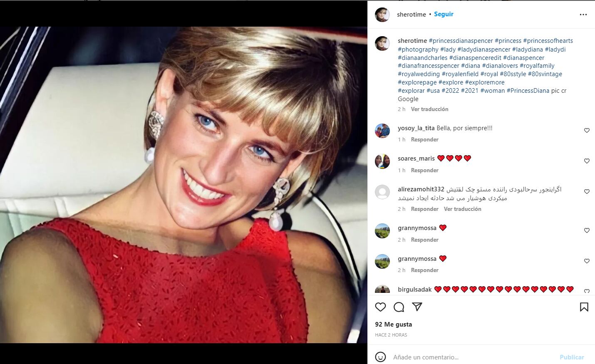Open the comment bubble icon

[399, 307]
